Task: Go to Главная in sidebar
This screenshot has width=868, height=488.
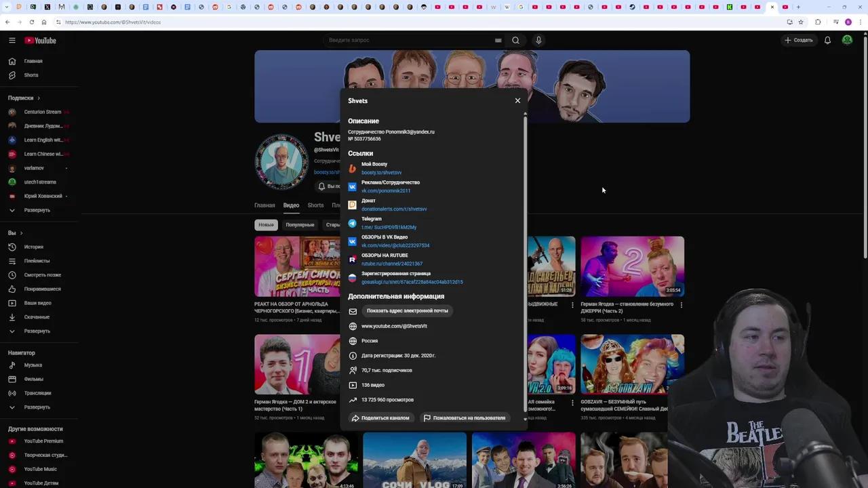Action: point(33,61)
